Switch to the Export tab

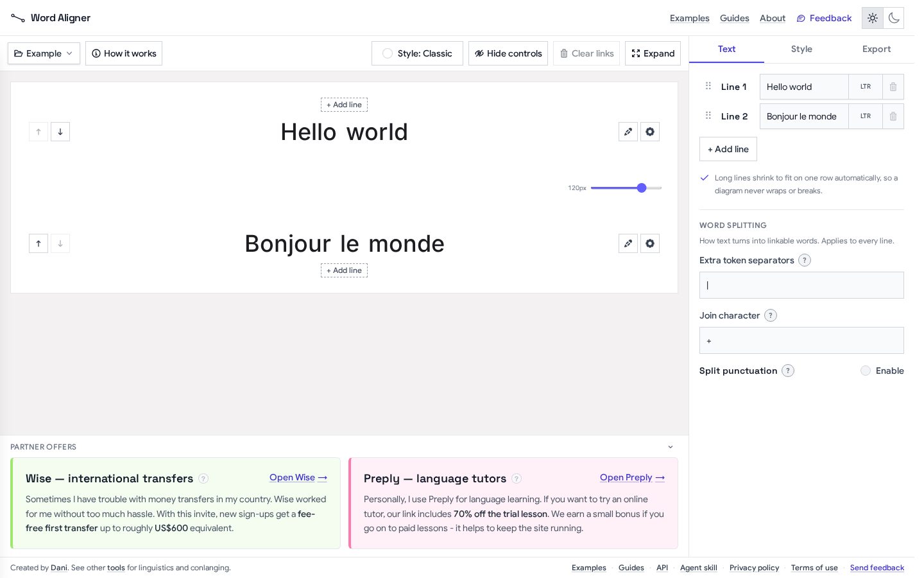pyautogui.click(x=877, y=49)
